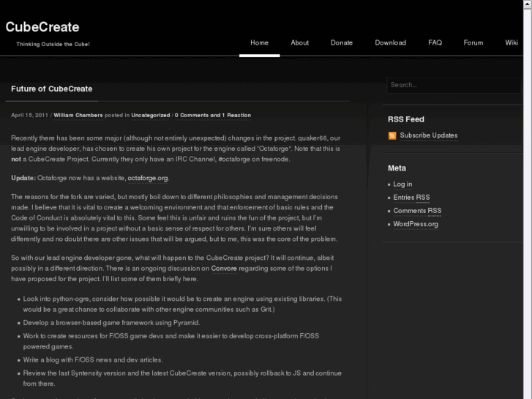Click the 'Thinking Outside the Cube!' tagline
Viewport: 532px width, 399px height.
(53, 44)
